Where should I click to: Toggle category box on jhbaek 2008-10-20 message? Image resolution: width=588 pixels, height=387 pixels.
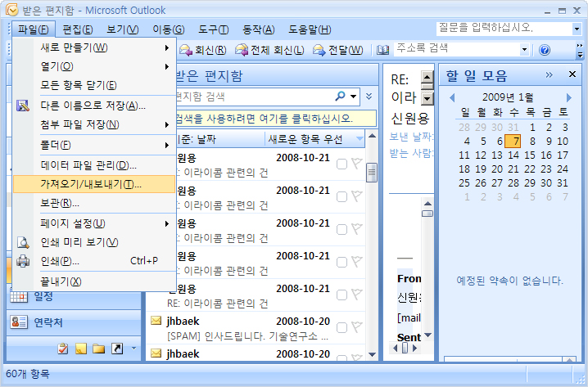(x=341, y=327)
